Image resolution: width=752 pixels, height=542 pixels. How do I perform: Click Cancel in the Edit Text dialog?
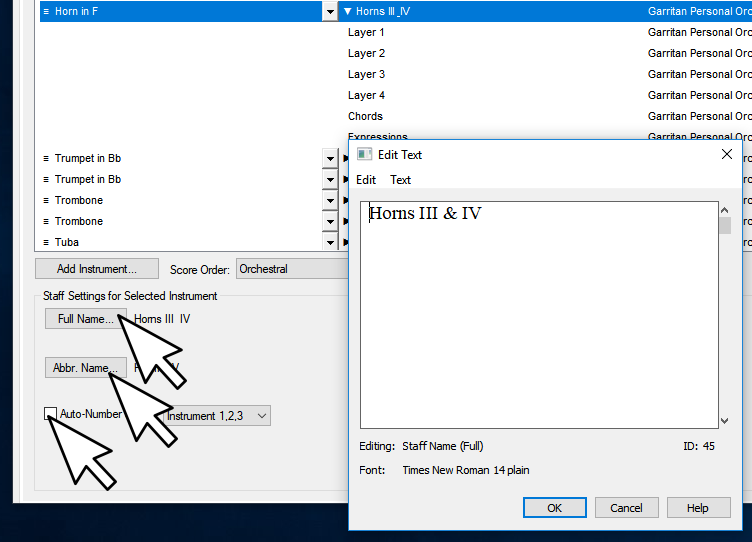(x=626, y=508)
